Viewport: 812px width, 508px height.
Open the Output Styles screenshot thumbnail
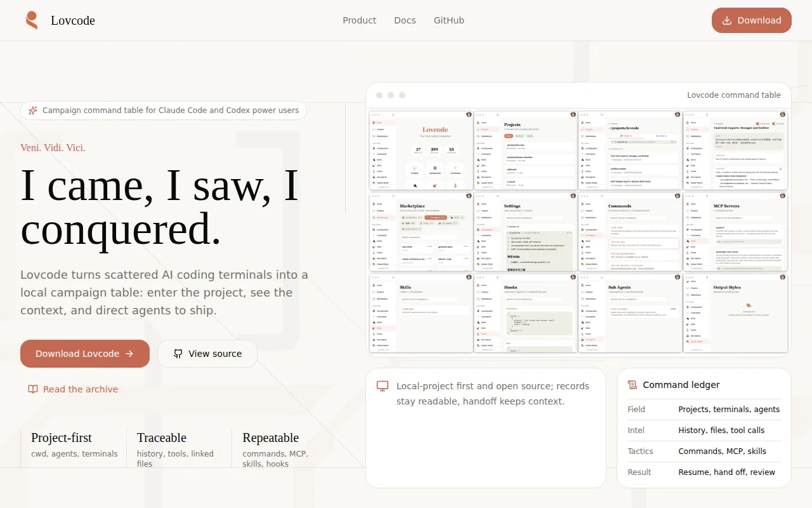(736, 313)
